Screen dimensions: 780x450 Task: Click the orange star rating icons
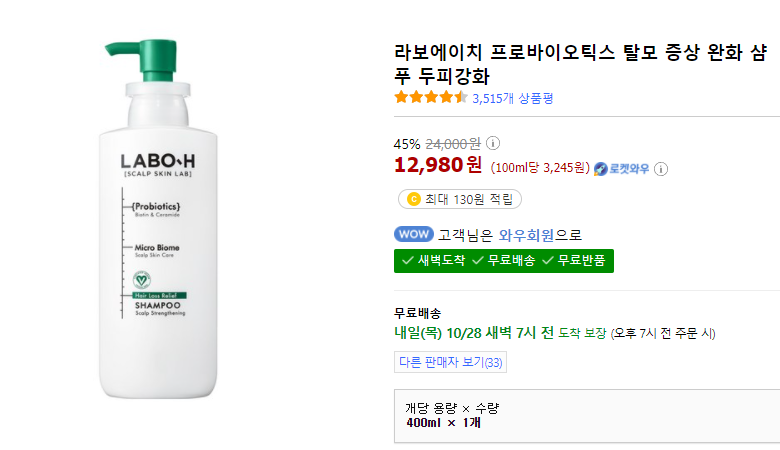431,97
